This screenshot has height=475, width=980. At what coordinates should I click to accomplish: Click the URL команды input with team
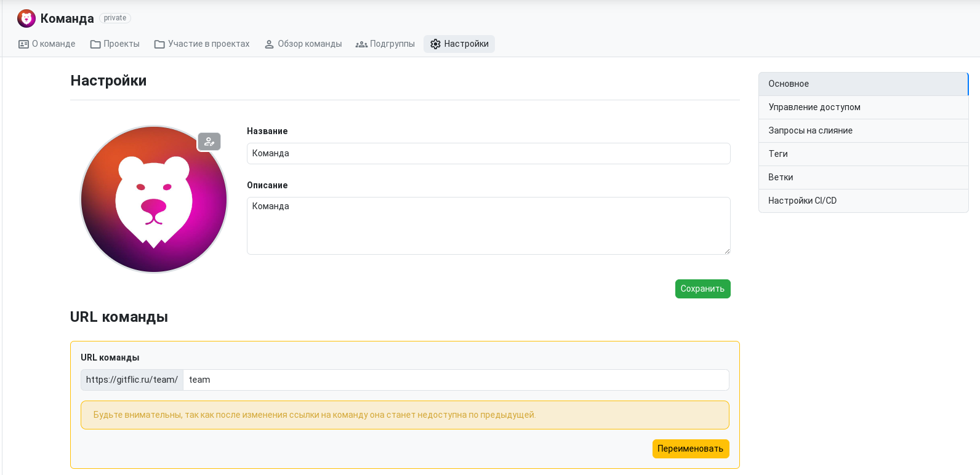click(x=456, y=380)
